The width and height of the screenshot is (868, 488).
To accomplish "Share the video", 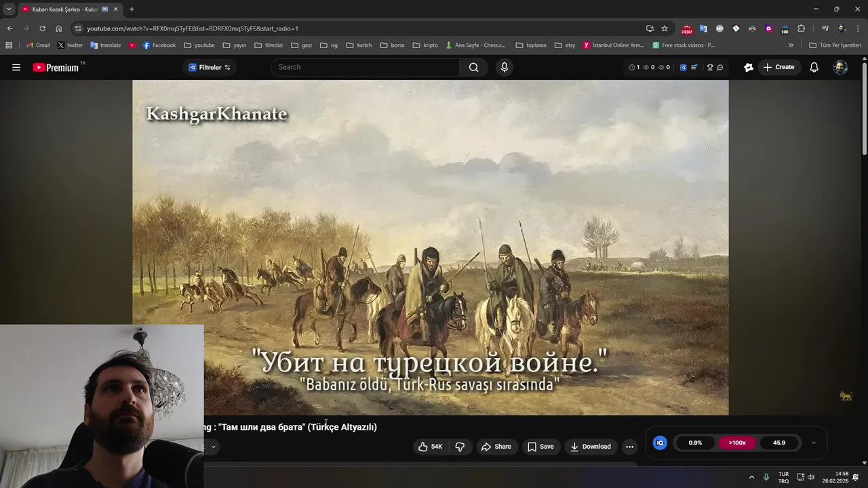I will pos(496,446).
